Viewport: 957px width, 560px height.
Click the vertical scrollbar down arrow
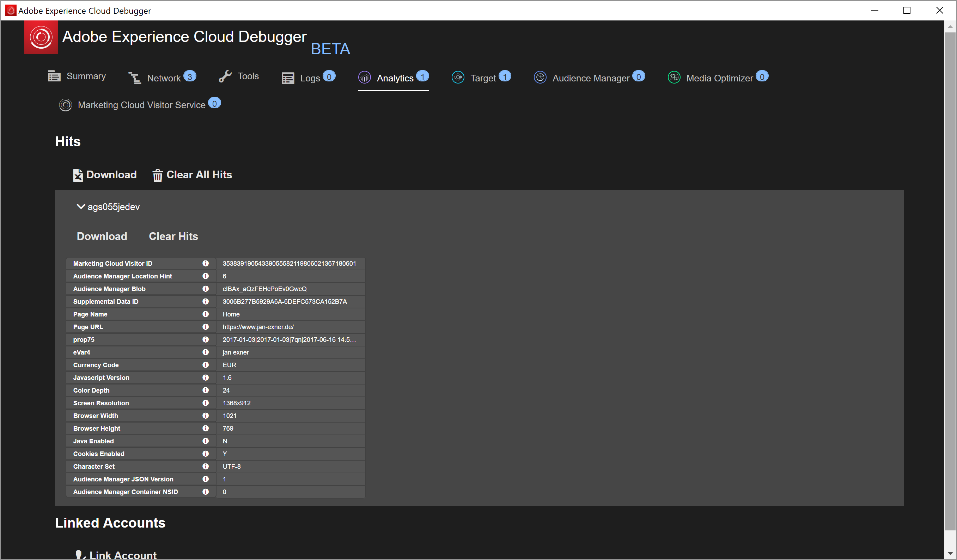pos(950,553)
